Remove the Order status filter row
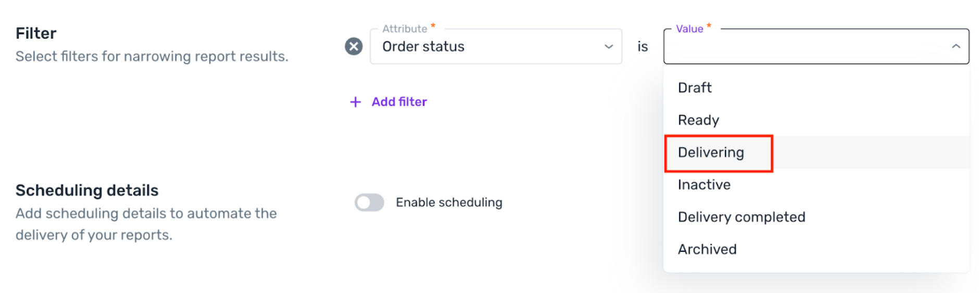The width and height of the screenshot is (980, 293). click(x=354, y=46)
